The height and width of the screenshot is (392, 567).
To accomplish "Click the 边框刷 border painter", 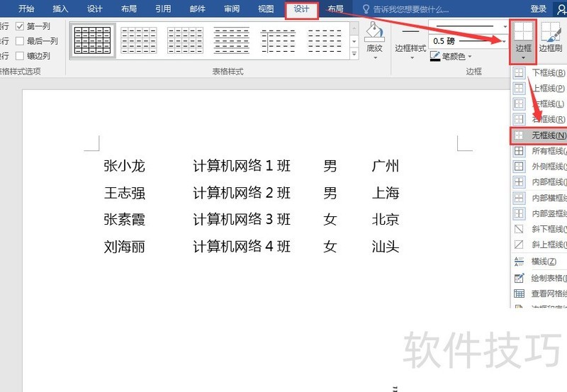I will point(551,37).
